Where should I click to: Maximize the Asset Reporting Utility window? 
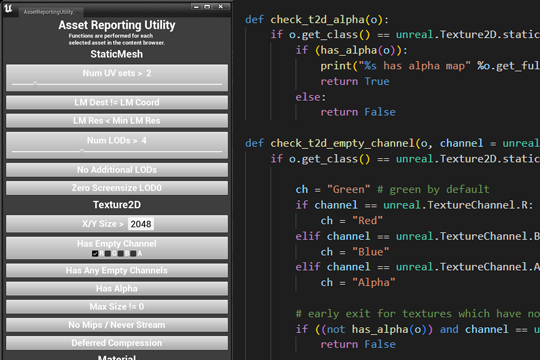pyautogui.click(x=207, y=7)
